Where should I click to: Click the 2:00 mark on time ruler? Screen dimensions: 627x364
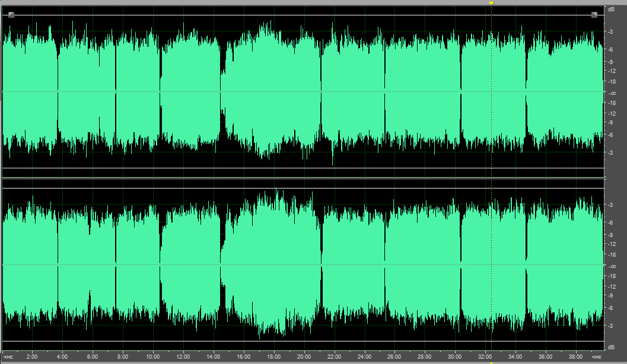(32, 357)
